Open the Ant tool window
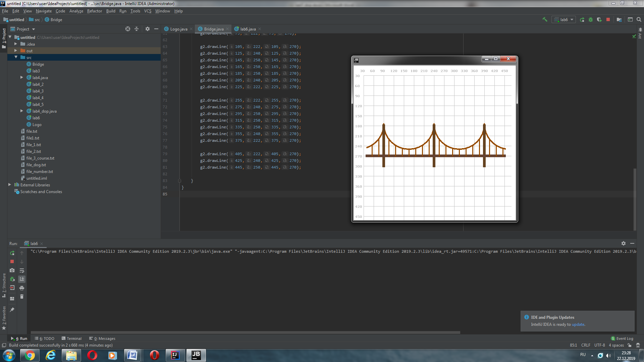Viewport: 644px width, 362px height. (x=640, y=34)
